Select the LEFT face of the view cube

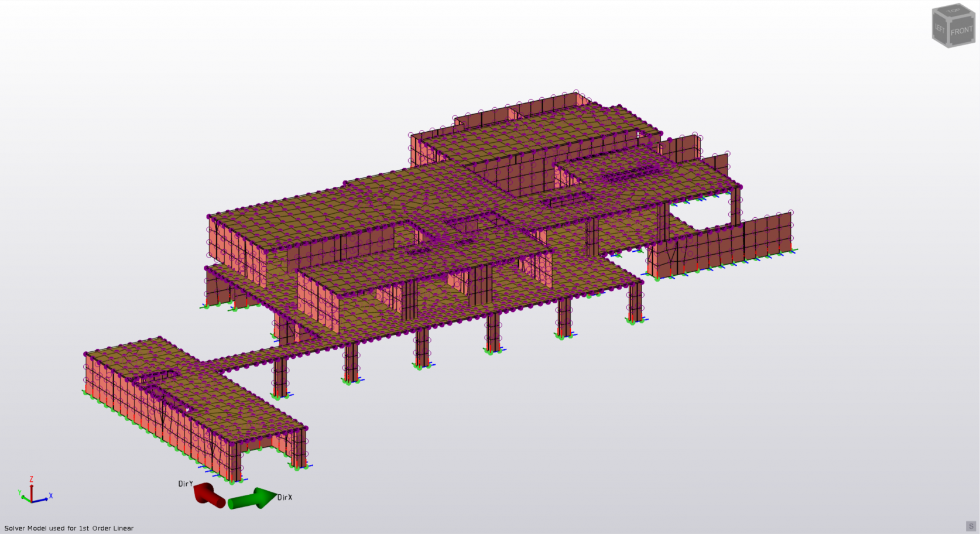(x=940, y=29)
